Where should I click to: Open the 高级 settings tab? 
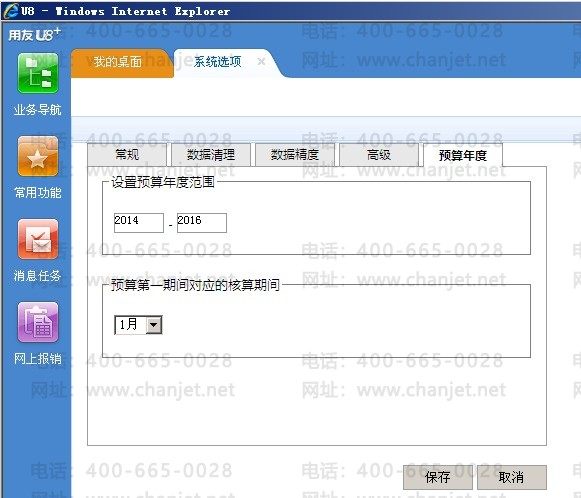(x=379, y=155)
